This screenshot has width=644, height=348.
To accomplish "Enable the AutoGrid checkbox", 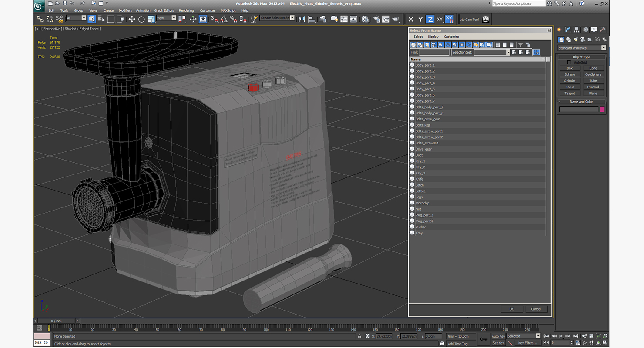I will coord(569,62).
